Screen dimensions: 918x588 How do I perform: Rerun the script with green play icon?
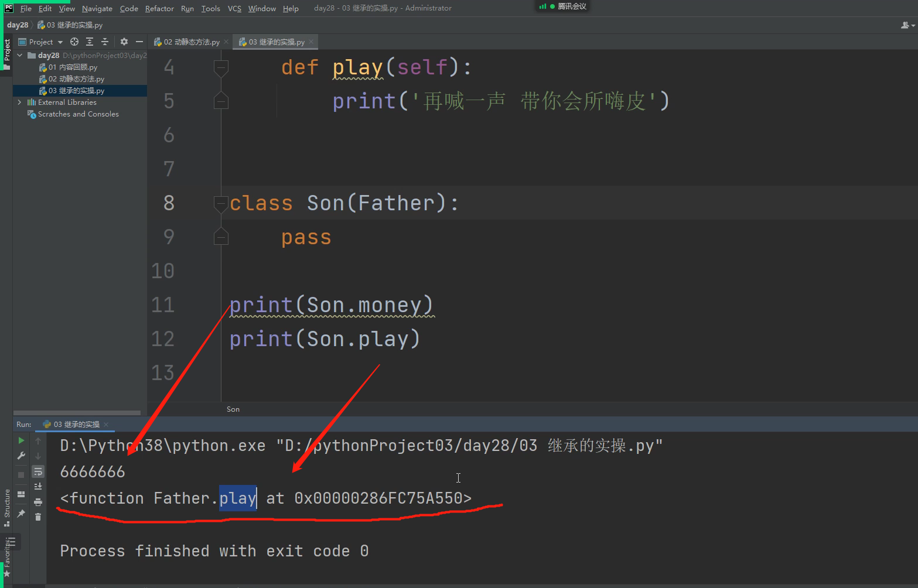tap(21, 440)
